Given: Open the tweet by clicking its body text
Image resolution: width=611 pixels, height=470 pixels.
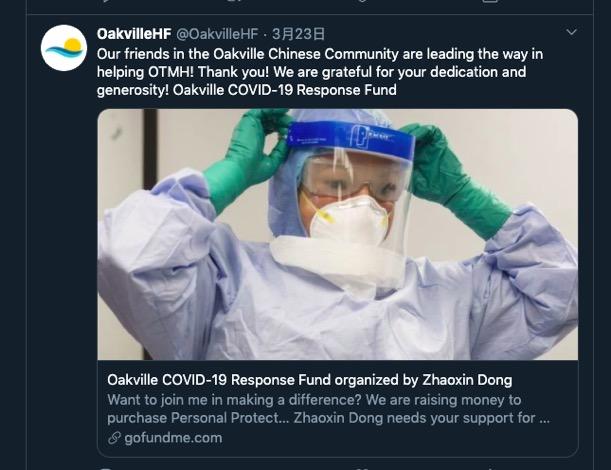Looking at the screenshot, I should pyautogui.click(x=320, y=72).
